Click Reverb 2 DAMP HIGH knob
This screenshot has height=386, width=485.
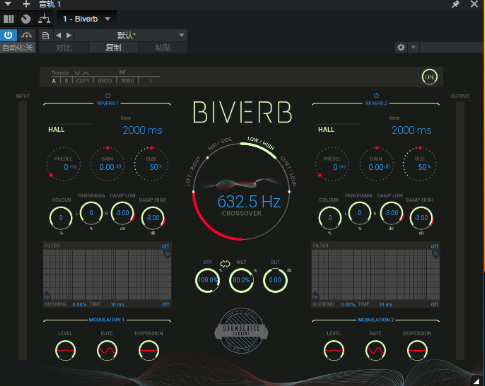[x=421, y=218]
